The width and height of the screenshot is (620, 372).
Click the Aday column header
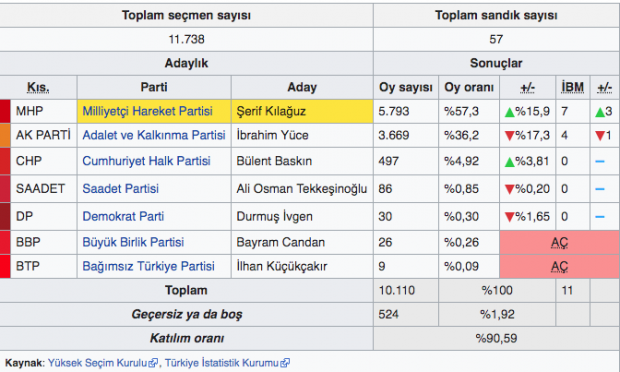click(x=302, y=87)
